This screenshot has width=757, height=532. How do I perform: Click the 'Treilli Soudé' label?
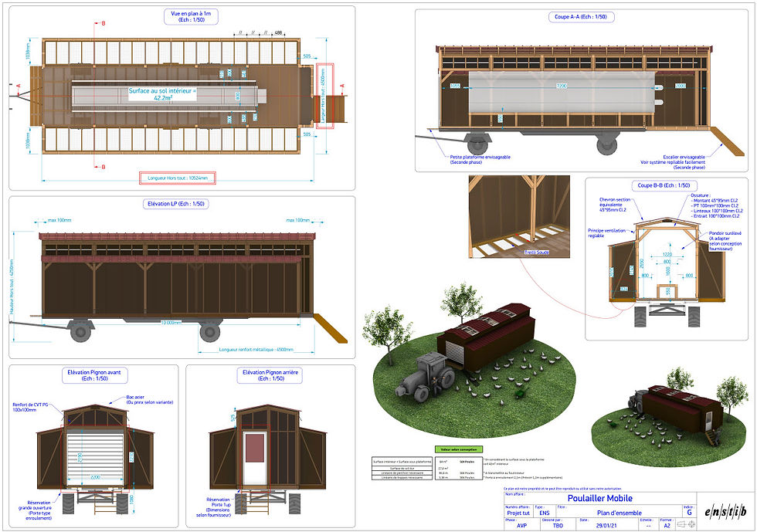pyautogui.click(x=536, y=252)
